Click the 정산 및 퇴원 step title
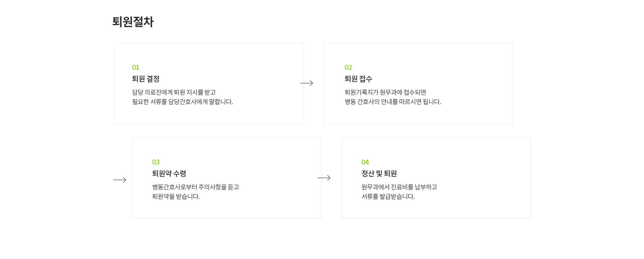 (x=379, y=174)
